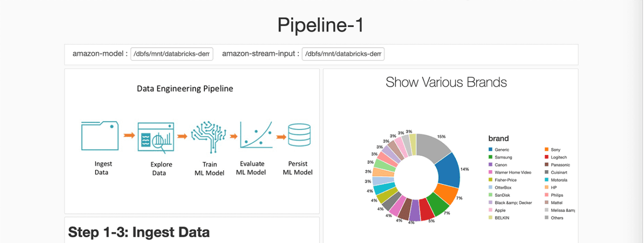Select Samsung in the brand legend
The image size is (644, 243).
click(503, 157)
